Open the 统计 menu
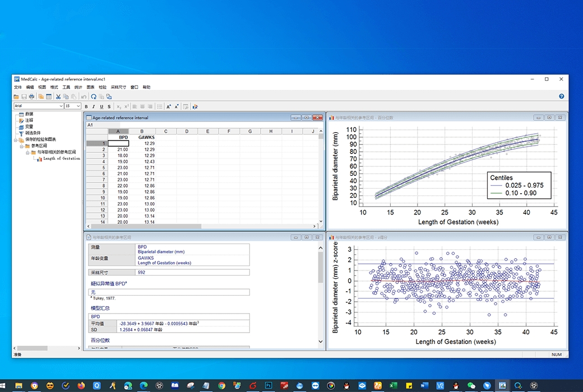The image size is (583, 392). pos(78,87)
